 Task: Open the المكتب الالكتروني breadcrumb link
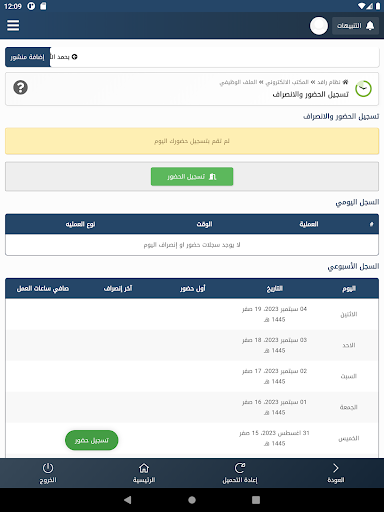(x=287, y=82)
